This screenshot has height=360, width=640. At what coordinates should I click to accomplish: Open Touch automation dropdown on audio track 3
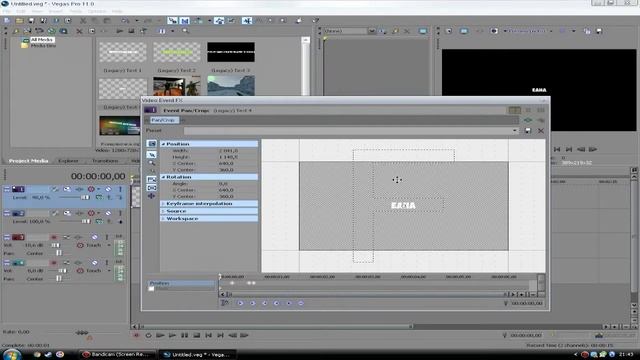click(x=109, y=245)
